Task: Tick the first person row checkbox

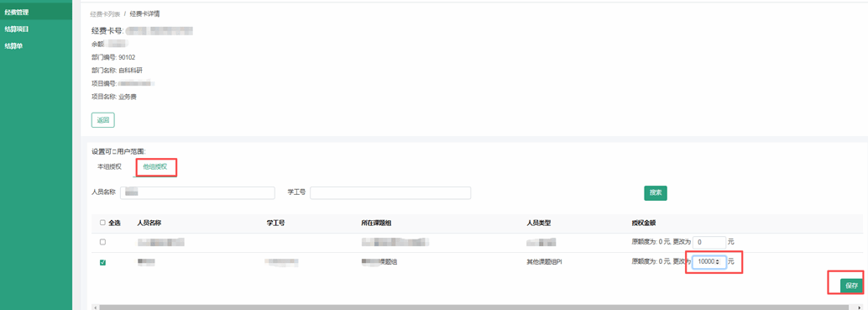Action: tap(102, 242)
